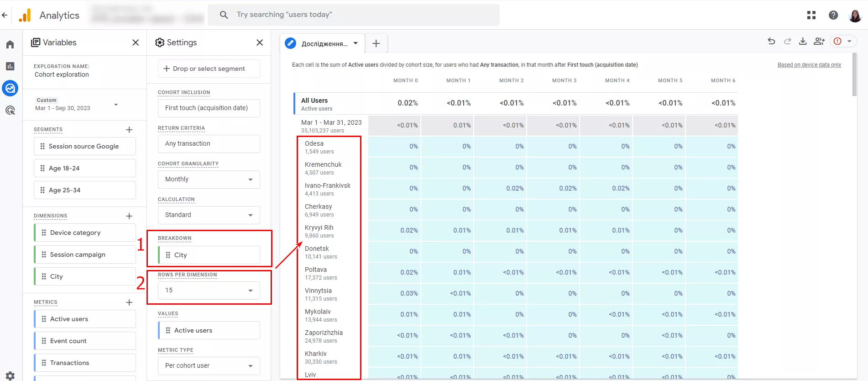
Task: Click the Kharkiv row label
Action: click(x=316, y=354)
